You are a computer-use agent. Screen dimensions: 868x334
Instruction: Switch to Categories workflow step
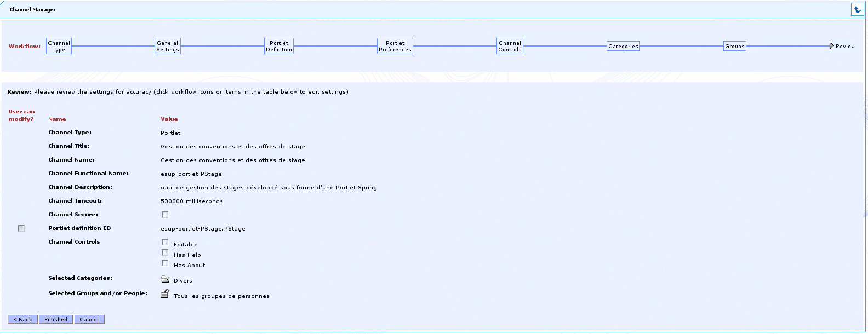[623, 47]
